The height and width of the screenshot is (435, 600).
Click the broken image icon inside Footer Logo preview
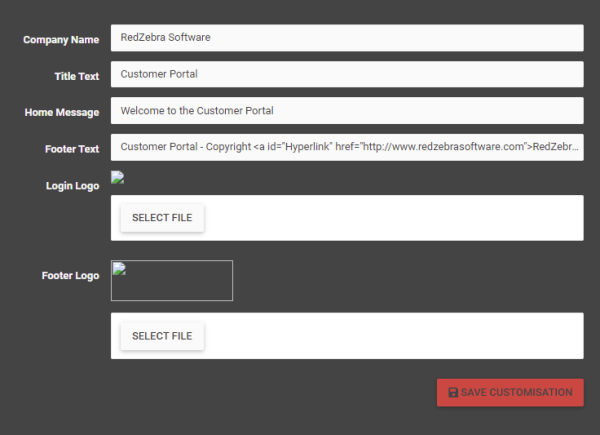(x=119, y=269)
